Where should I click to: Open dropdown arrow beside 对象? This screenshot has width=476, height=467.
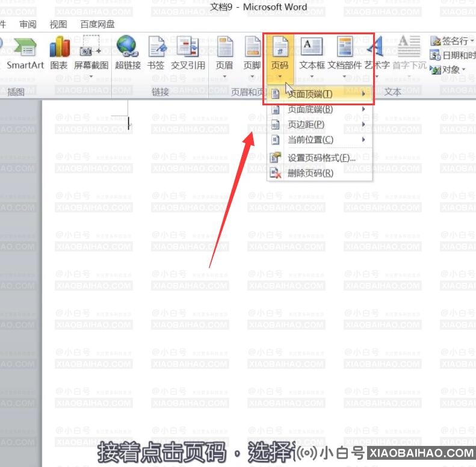point(463,70)
